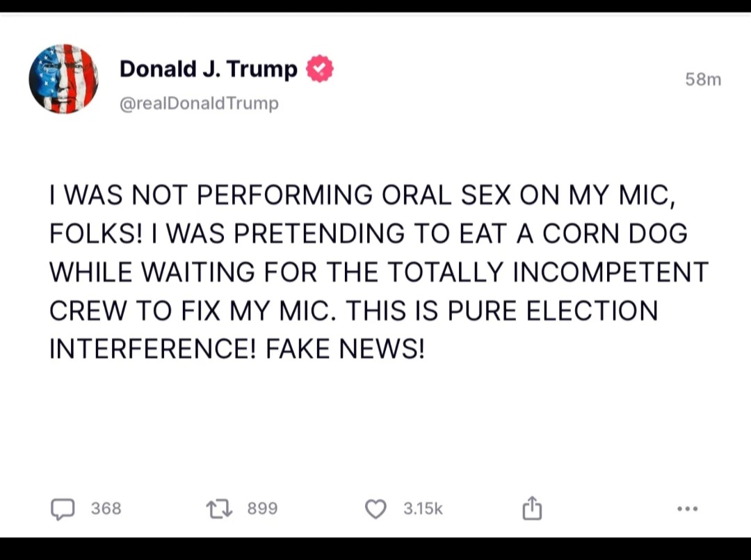This screenshot has width=751, height=560.
Task: View the 899 reposts count
Action: 262,509
